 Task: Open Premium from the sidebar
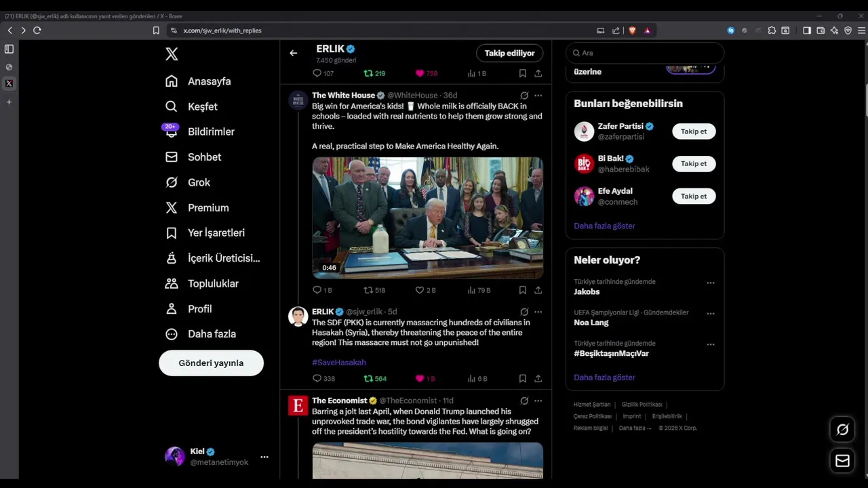pyautogui.click(x=197, y=207)
